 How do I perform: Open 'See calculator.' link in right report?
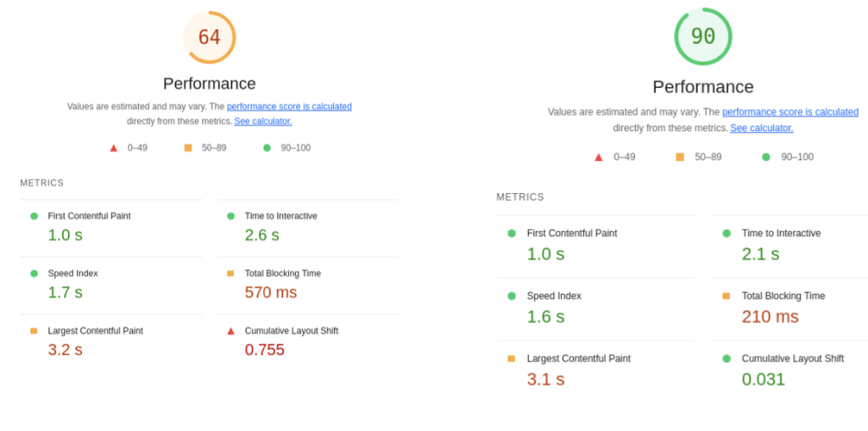pyautogui.click(x=761, y=128)
